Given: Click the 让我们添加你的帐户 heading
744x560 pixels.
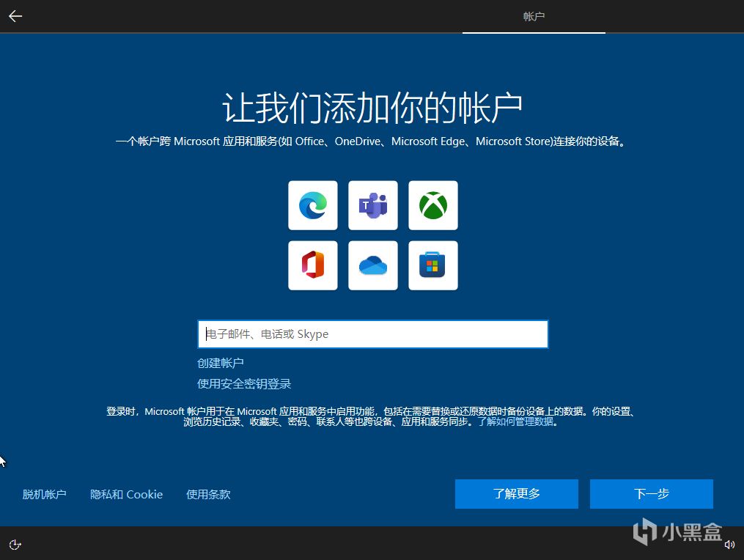Looking at the screenshot, I should (372, 108).
